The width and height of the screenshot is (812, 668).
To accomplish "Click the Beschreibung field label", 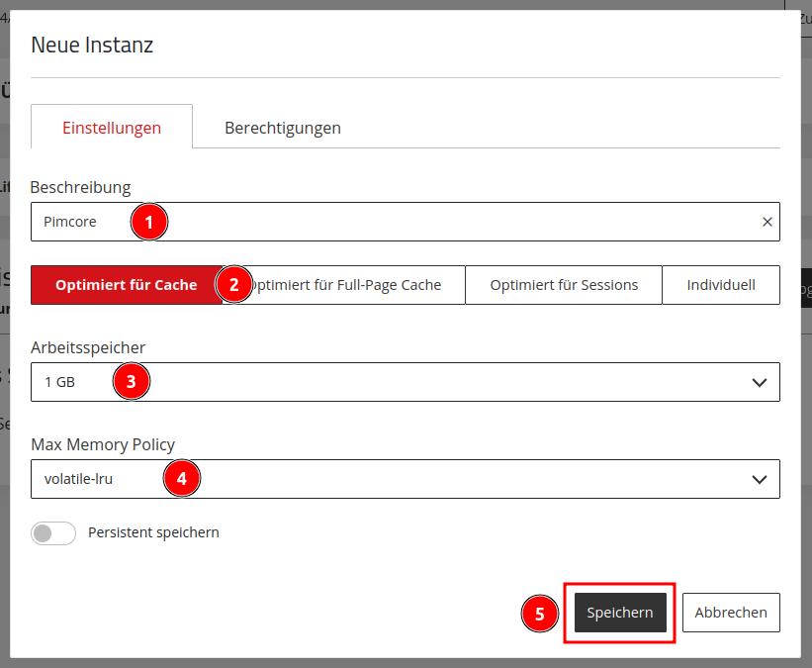I will tap(81, 188).
